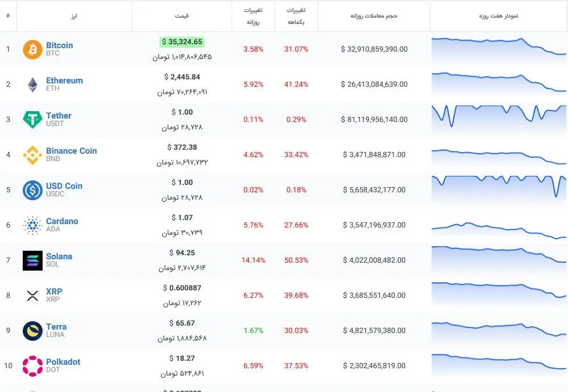Click the Solana logo icon
Viewport: 568px width, 392px height.
point(32,260)
